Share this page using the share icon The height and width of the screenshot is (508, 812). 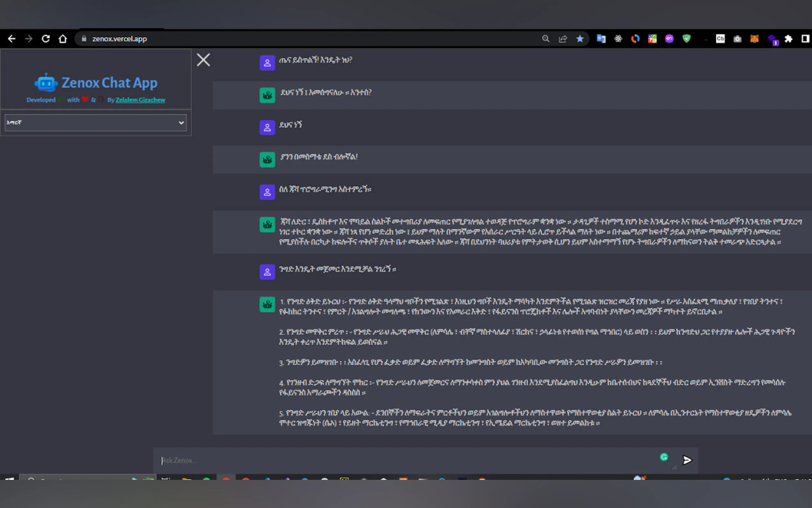click(563, 39)
